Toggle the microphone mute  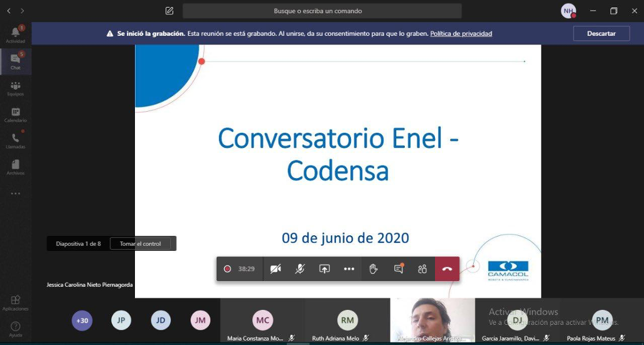click(x=300, y=268)
